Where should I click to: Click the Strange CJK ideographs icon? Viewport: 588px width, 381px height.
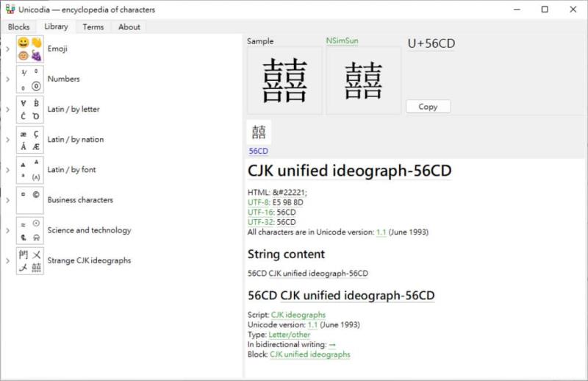[30, 261]
